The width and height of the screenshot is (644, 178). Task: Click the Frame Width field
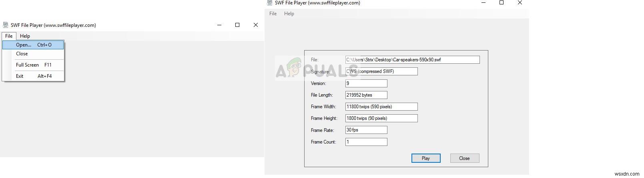coord(381,107)
